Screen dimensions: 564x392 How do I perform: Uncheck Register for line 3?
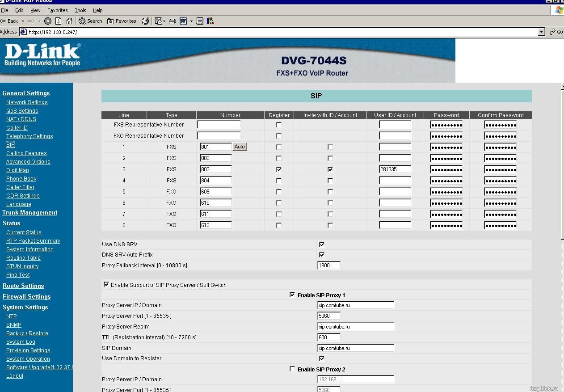279,169
